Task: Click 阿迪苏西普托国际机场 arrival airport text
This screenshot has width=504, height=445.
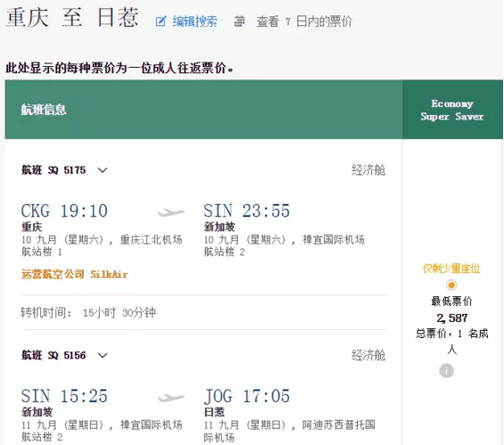Action: 289,432
